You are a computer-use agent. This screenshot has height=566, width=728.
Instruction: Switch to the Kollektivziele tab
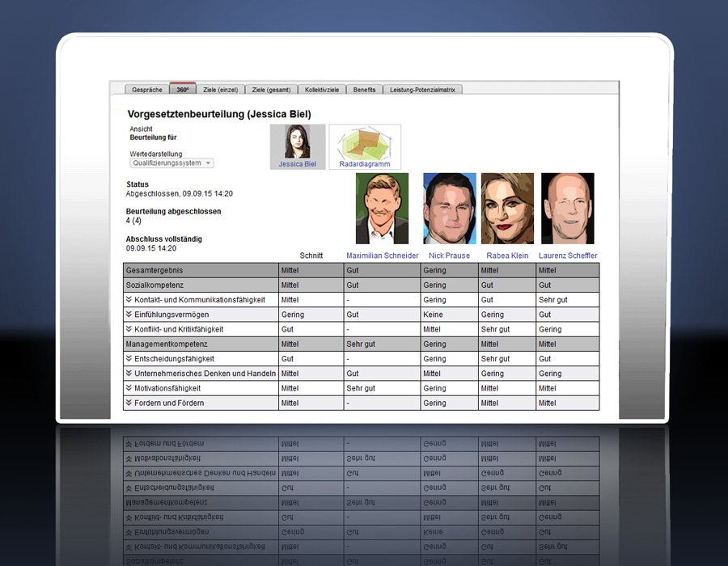[323, 89]
